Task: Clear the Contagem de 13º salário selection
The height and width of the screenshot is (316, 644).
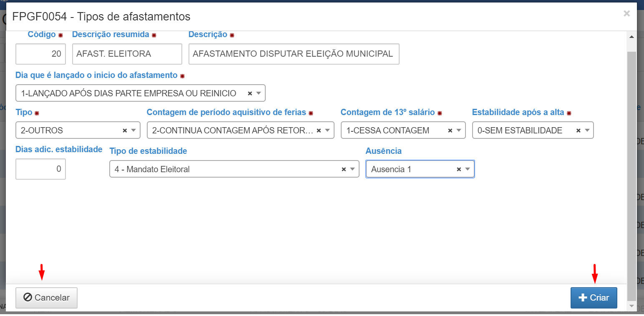Action: click(x=450, y=130)
